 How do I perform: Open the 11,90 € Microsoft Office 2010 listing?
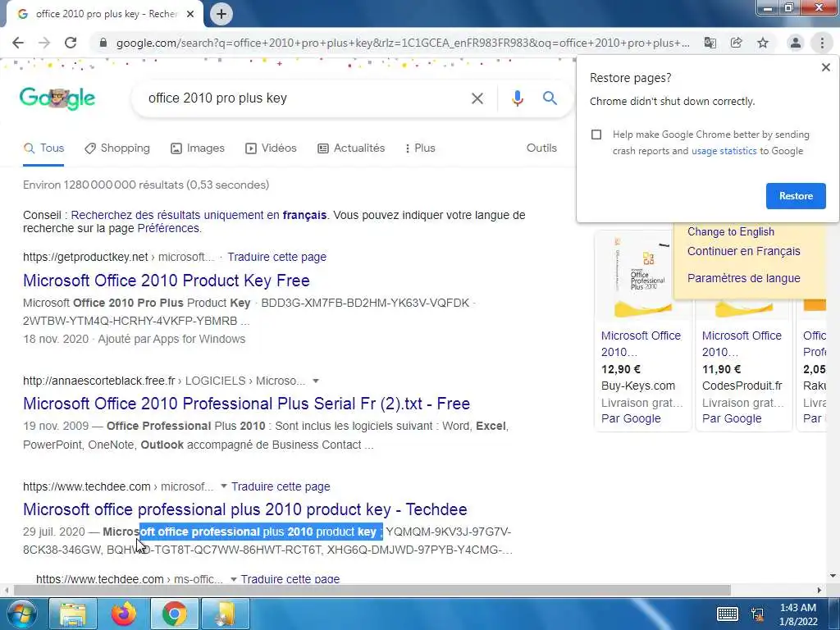[742, 344]
